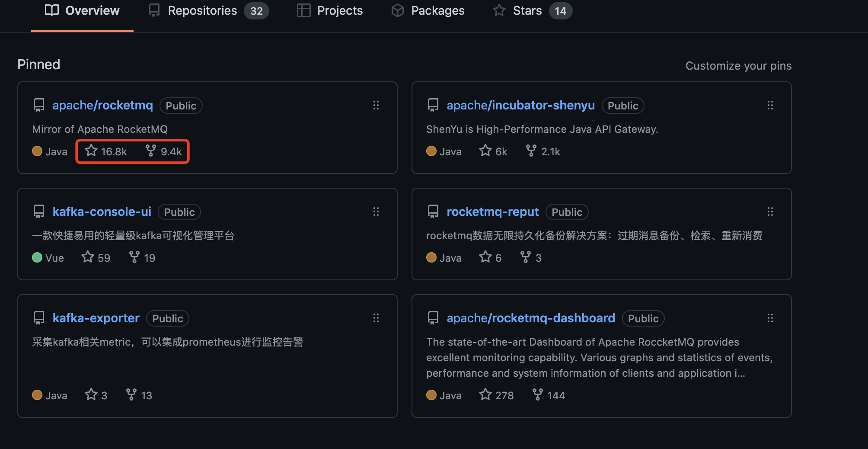Click the Vue language color dot

[37, 257]
